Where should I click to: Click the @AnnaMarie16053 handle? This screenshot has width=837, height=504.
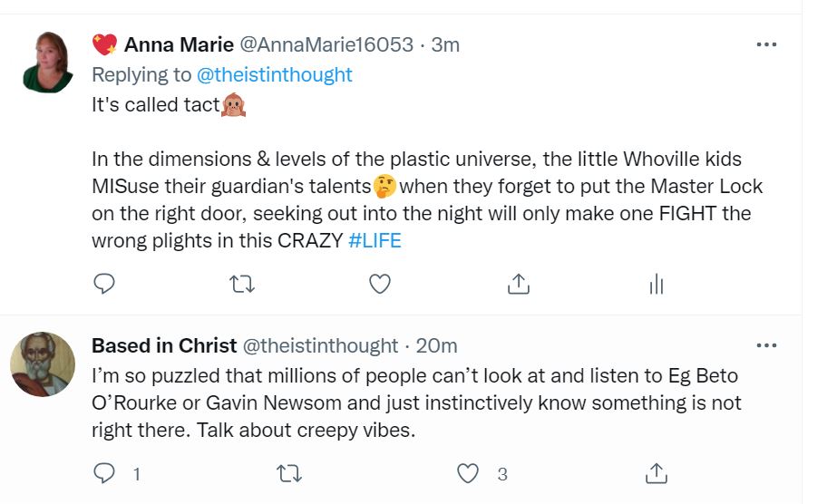[x=326, y=44]
